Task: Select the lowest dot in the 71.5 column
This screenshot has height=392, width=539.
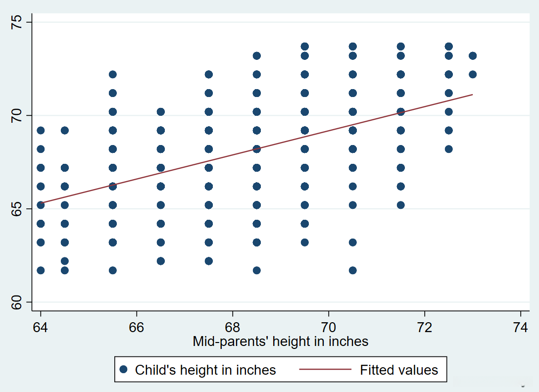Action: (x=400, y=205)
